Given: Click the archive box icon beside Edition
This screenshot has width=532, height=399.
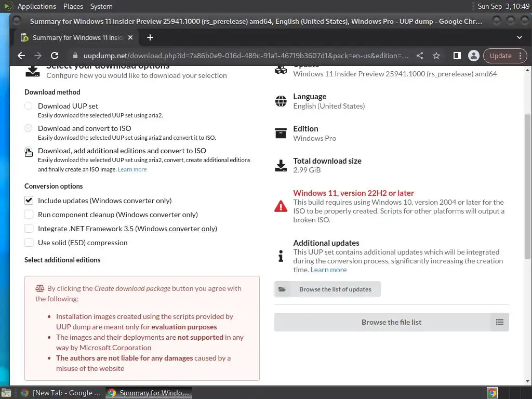Looking at the screenshot, I should (281, 134).
